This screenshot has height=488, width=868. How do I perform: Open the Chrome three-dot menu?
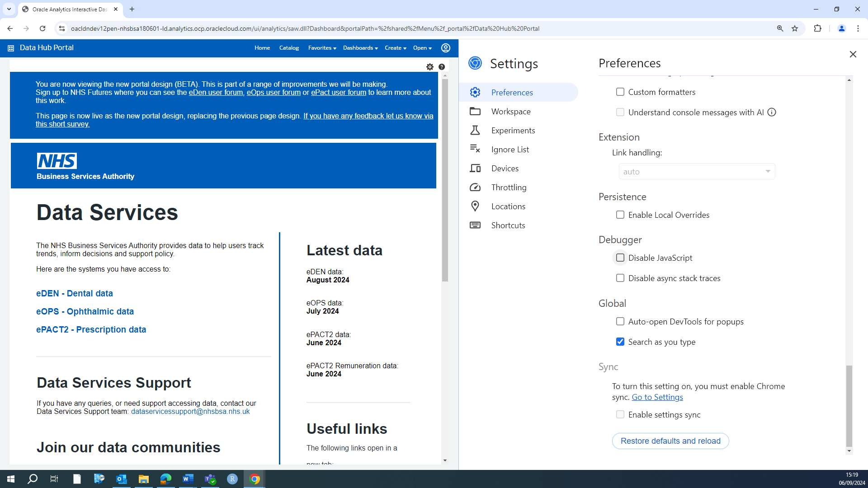click(858, 28)
